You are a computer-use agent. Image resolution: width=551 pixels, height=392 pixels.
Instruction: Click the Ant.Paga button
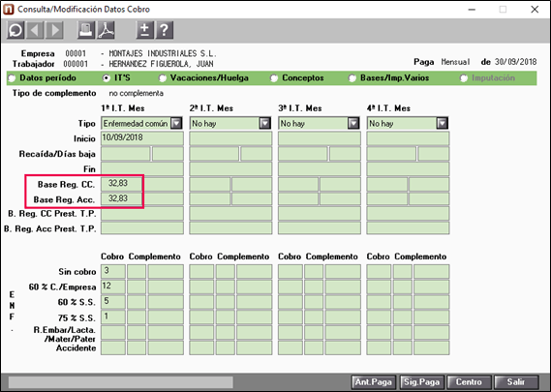(374, 381)
